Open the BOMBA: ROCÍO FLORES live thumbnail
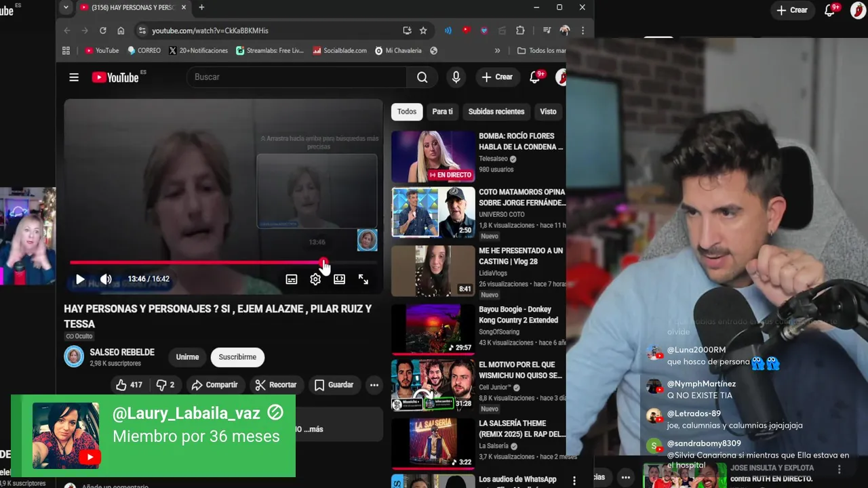868x488 pixels. (433, 157)
